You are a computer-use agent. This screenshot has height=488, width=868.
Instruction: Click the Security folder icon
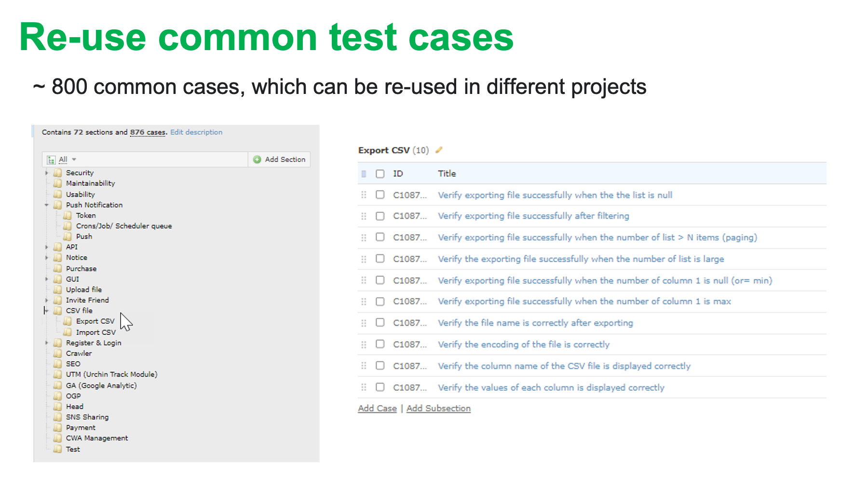(x=58, y=172)
